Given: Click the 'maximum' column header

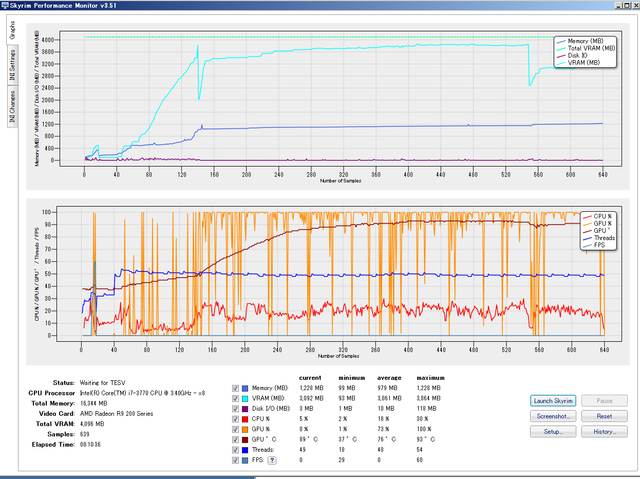Looking at the screenshot, I should coord(430,378).
